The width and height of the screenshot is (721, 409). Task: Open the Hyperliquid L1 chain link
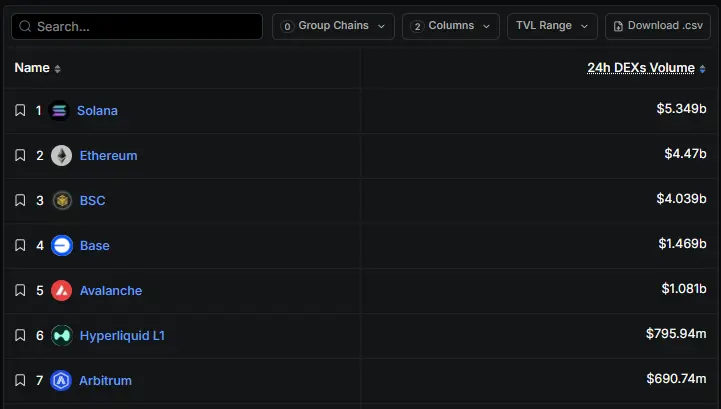122,335
